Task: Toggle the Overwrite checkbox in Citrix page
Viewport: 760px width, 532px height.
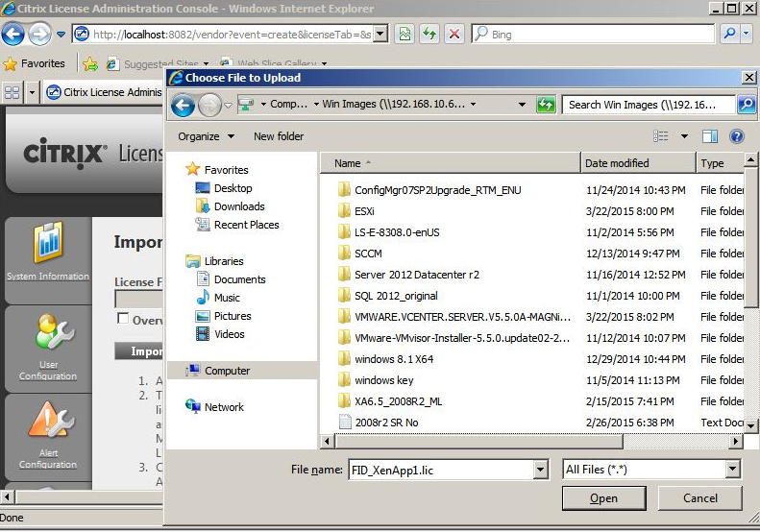Action: point(123,318)
